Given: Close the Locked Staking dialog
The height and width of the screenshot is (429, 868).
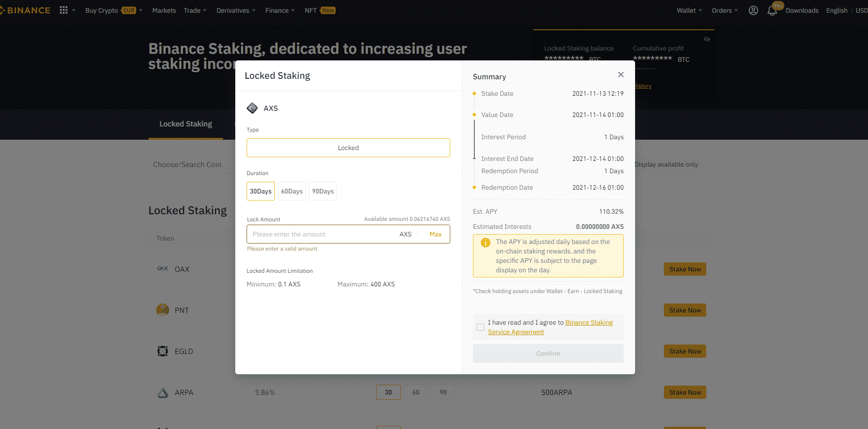Looking at the screenshot, I should [620, 75].
